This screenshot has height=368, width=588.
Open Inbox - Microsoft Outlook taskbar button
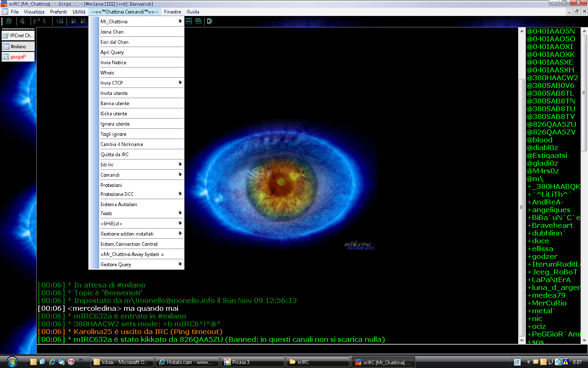[122, 362]
